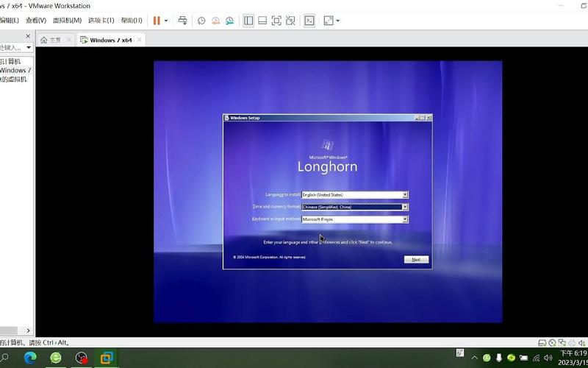Image resolution: width=588 pixels, height=368 pixels.
Task: Close the Windows 7 x64 tab
Action: [x=139, y=40]
